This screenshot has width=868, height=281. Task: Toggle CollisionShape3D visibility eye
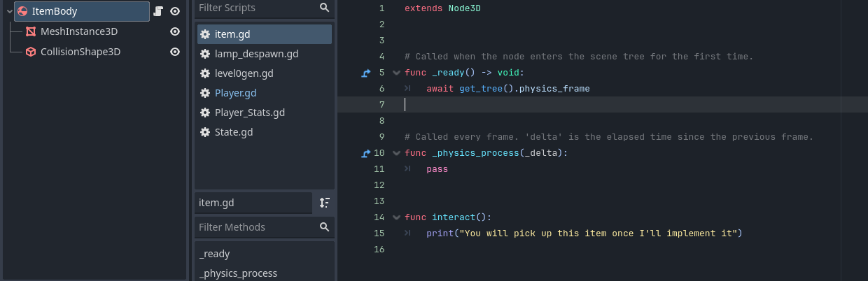click(175, 52)
